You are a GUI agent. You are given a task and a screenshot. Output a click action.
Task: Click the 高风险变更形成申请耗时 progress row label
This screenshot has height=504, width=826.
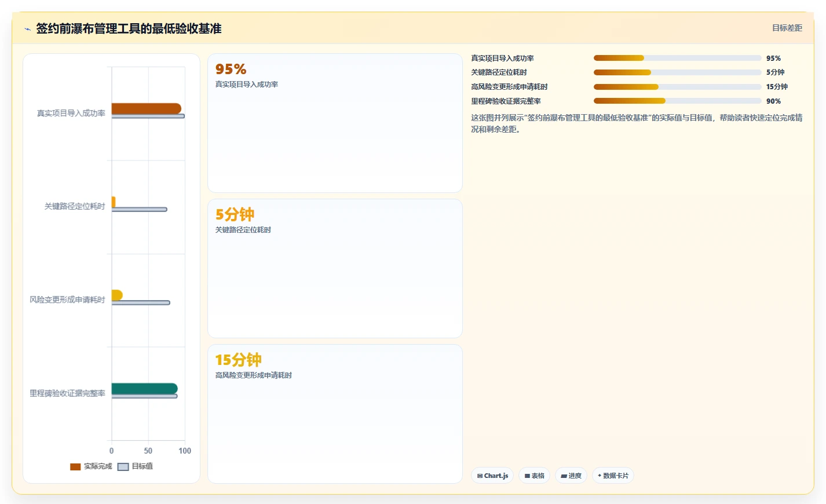pos(509,87)
